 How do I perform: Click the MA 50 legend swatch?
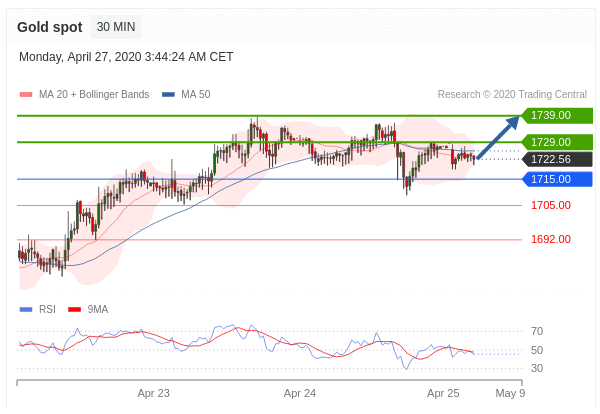click(168, 95)
